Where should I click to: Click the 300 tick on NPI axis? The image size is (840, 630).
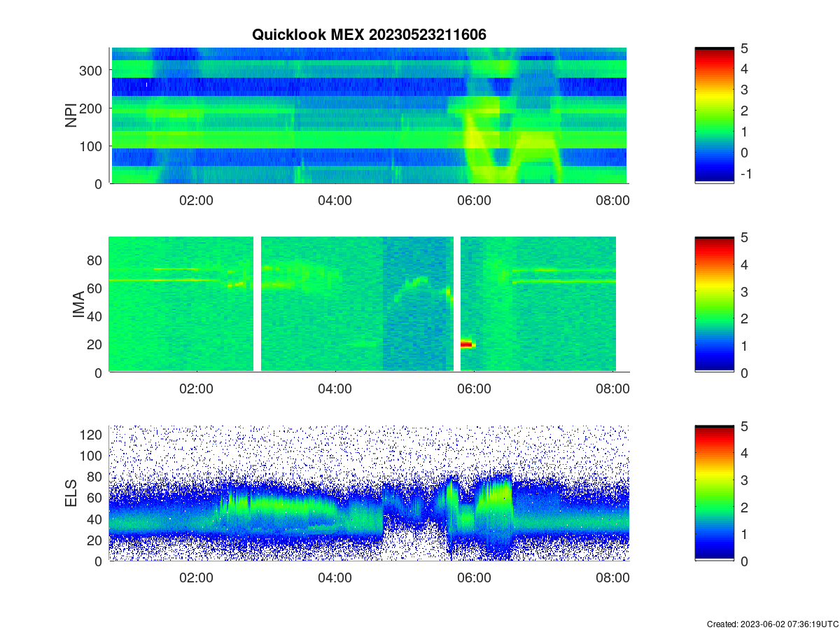(x=92, y=70)
